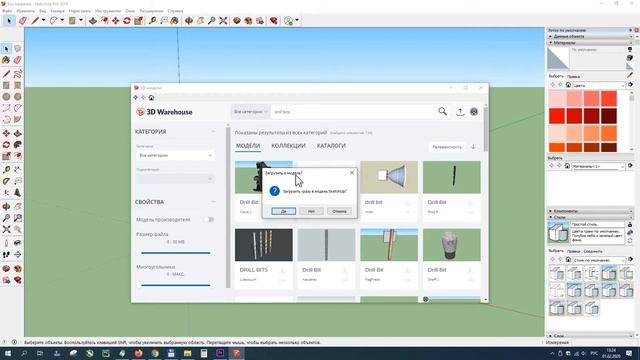Click the 3D Warehouse search field
The width and height of the screenshot is (640, 360).
click(353, 111)
